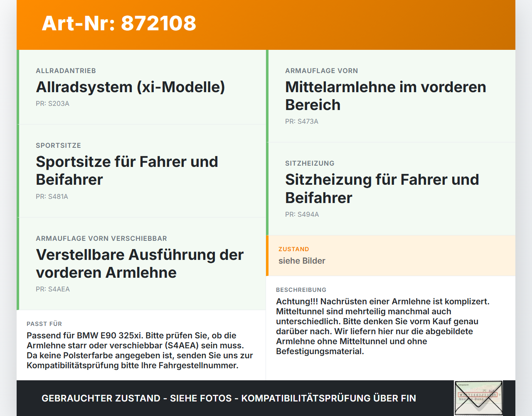Click the PR: S203A code
532x416 pixels.
(x=52, y=104)
